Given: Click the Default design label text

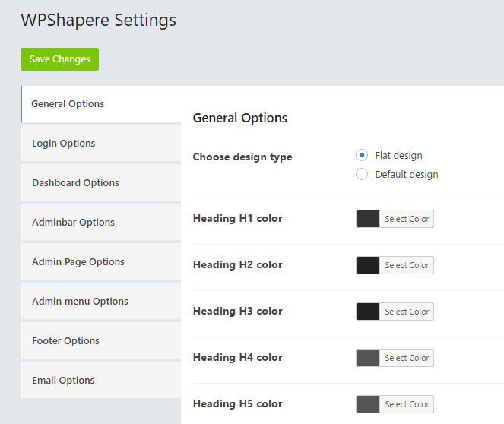Looking at the screenshot, I should coord(407,175).
